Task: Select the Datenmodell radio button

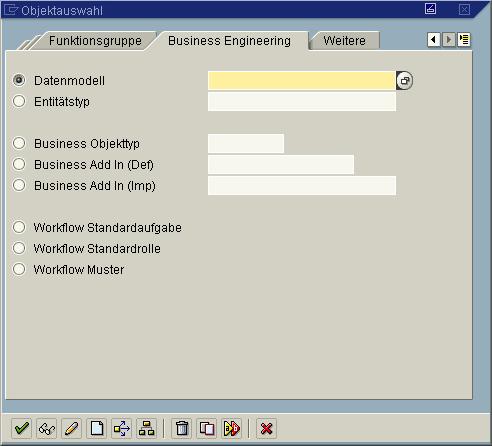Action: [x=19, y=80]
